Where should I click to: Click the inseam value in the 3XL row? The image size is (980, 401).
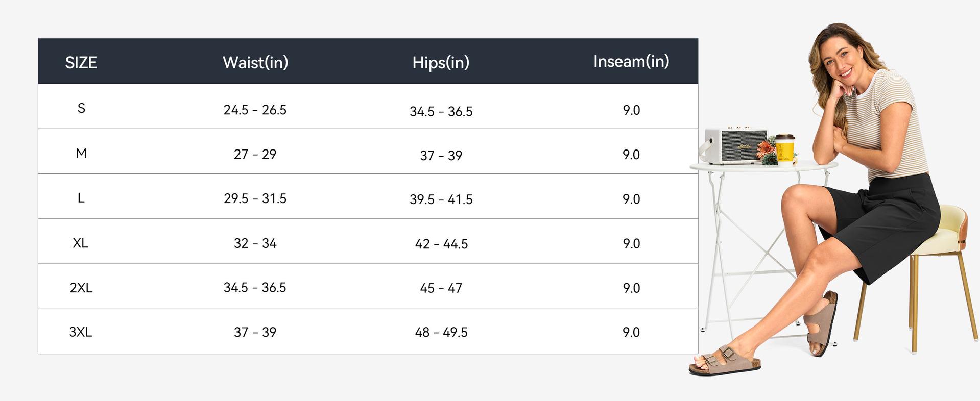click(x=631, y=332)
